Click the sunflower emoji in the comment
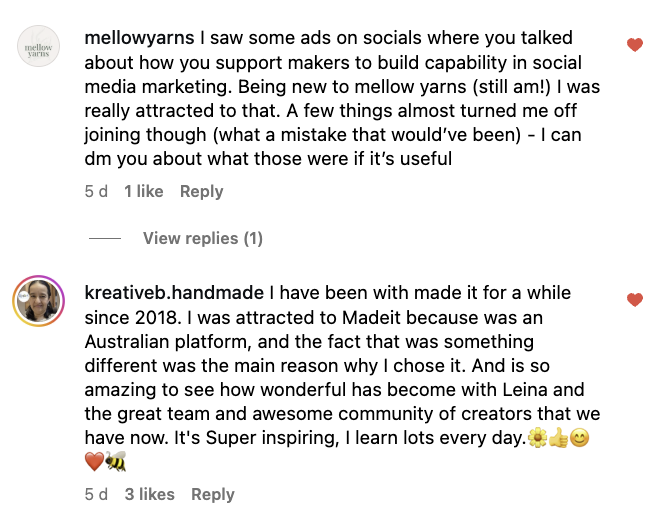The height and width of the screenshot is (520, 662). [537, 437]
